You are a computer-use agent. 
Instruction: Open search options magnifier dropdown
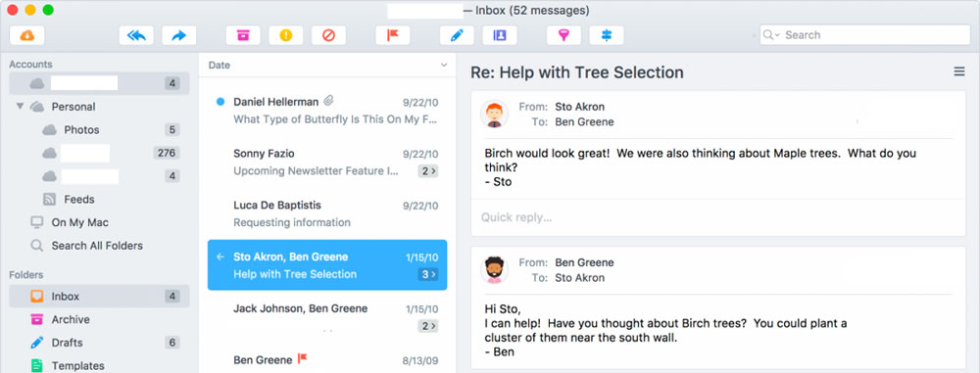[771, 35]
